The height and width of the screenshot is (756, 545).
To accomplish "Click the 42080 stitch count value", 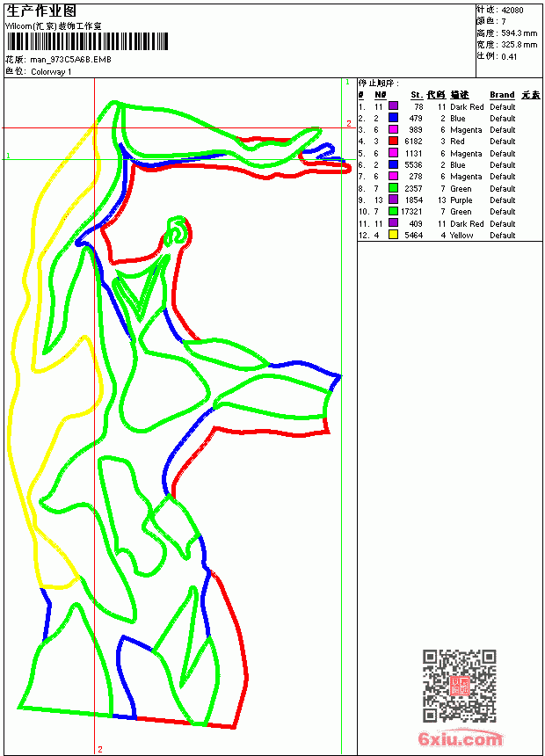I will point(512,11).
